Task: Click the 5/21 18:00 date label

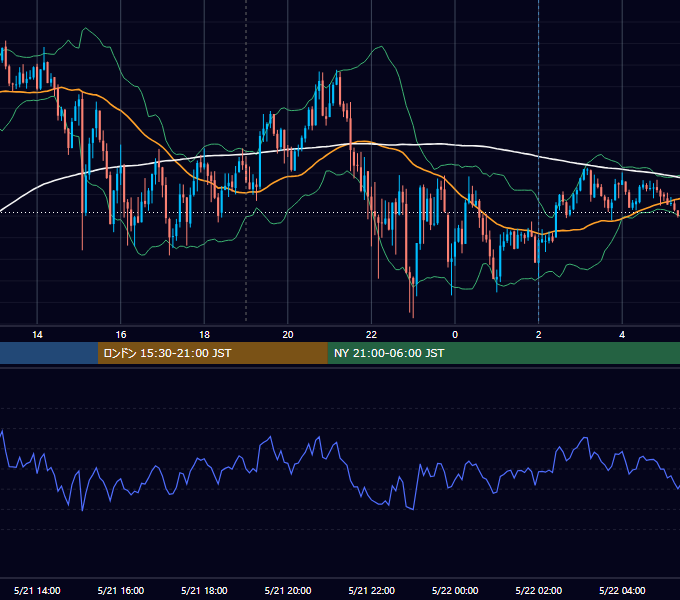Action: [x=204, y=590]
